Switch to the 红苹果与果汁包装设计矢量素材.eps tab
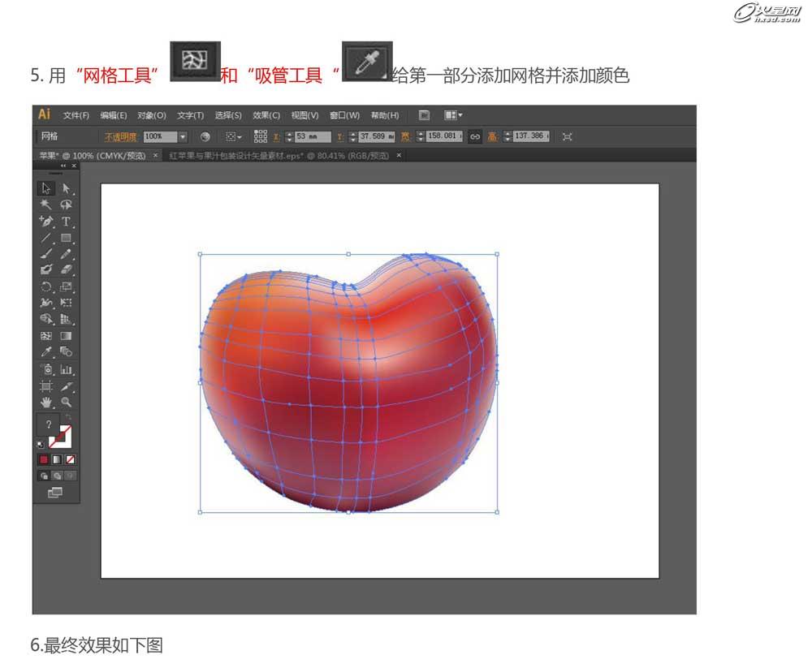Viewport: 812px width, 659px height. tap(279, 155)
